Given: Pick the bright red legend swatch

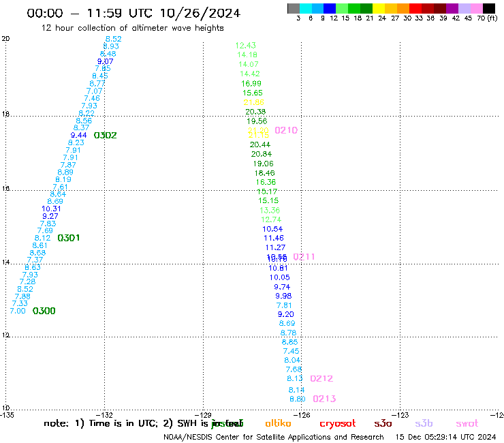Looking at the screenshot, I should click(415, 8).
